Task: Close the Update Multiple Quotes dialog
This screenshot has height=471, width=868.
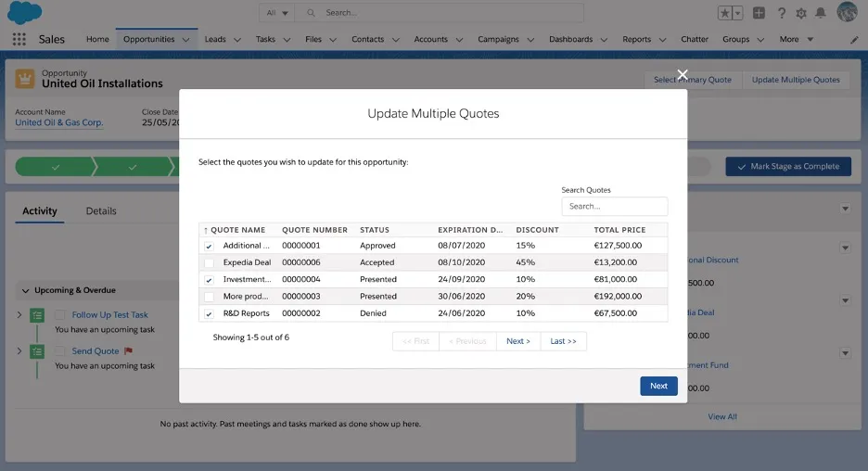Action: tap(683, 74)
